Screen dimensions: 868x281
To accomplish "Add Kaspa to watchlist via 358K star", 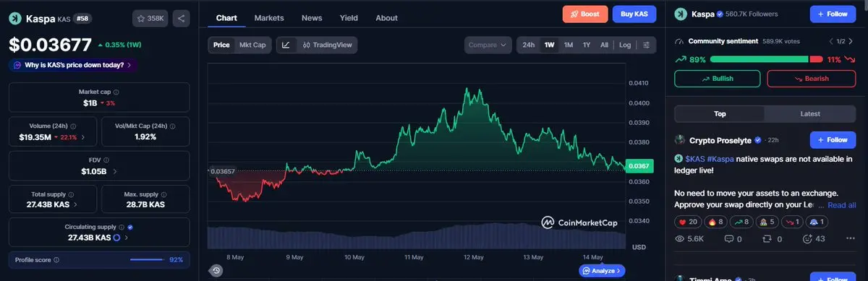I will tap(150, 18).
